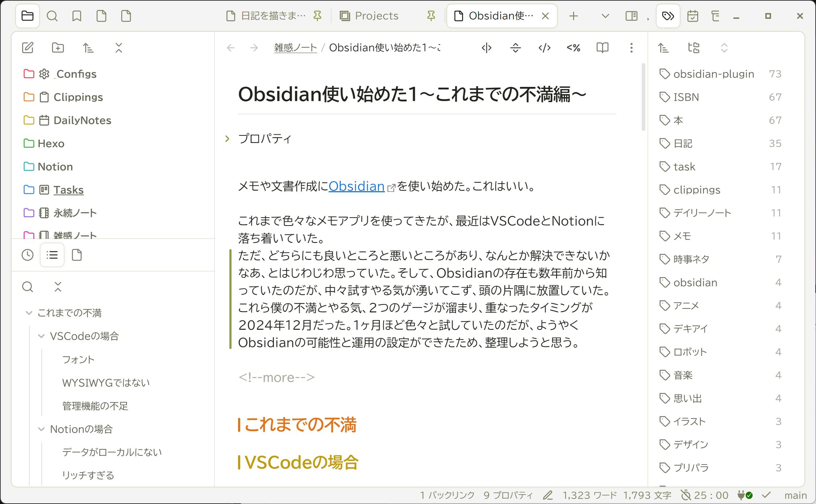The width and height of the screenshot is (816, 504).
Task: Navigate back with left arrow
Action: point(231,48)
